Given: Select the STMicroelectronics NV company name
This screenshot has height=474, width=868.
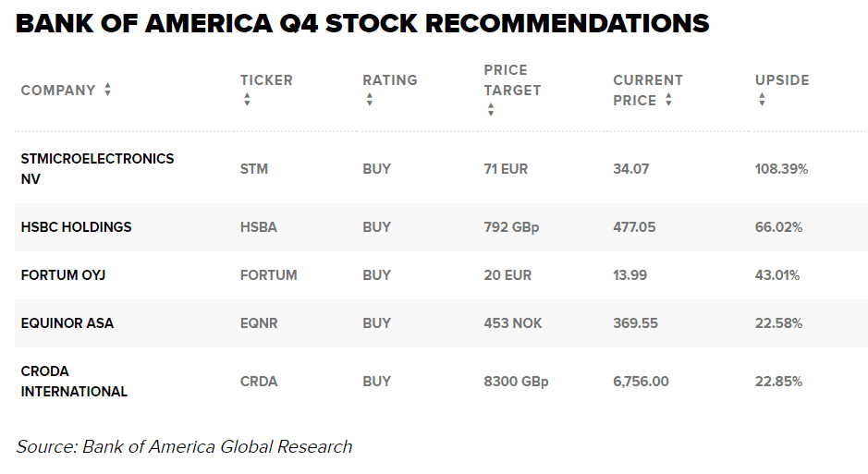Looking at the screenshot, I should pos(97,169).
